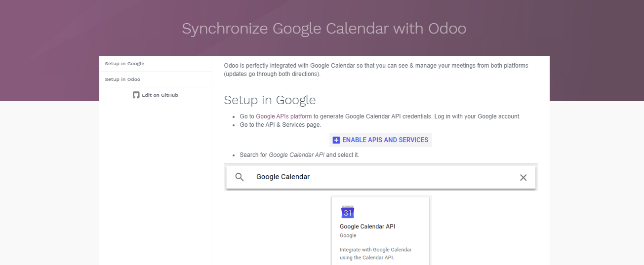Click the GitHub octocat icon

click(136, 95)
